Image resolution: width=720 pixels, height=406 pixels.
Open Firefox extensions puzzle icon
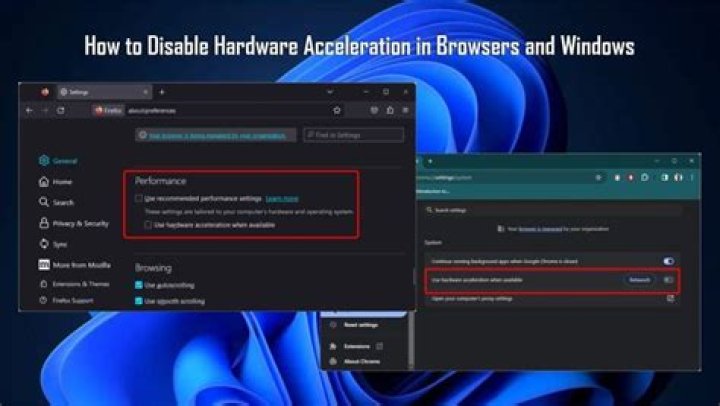click(390, 110)
